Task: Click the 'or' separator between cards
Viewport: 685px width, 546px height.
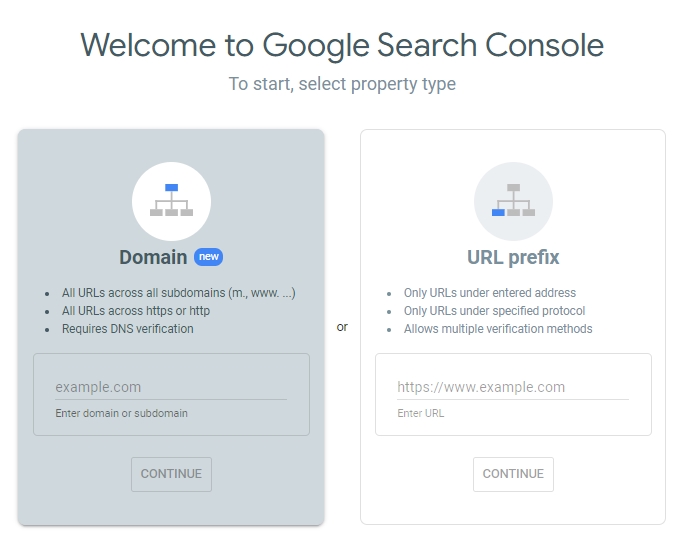Action: [342, 327]
